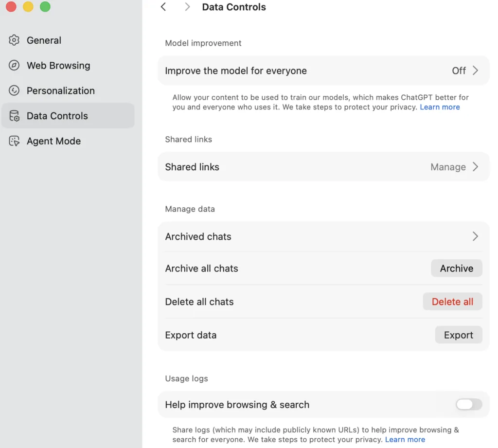Click the Data Controls database icon
This screenshot has width=498, height=448.
click(14, 116)
